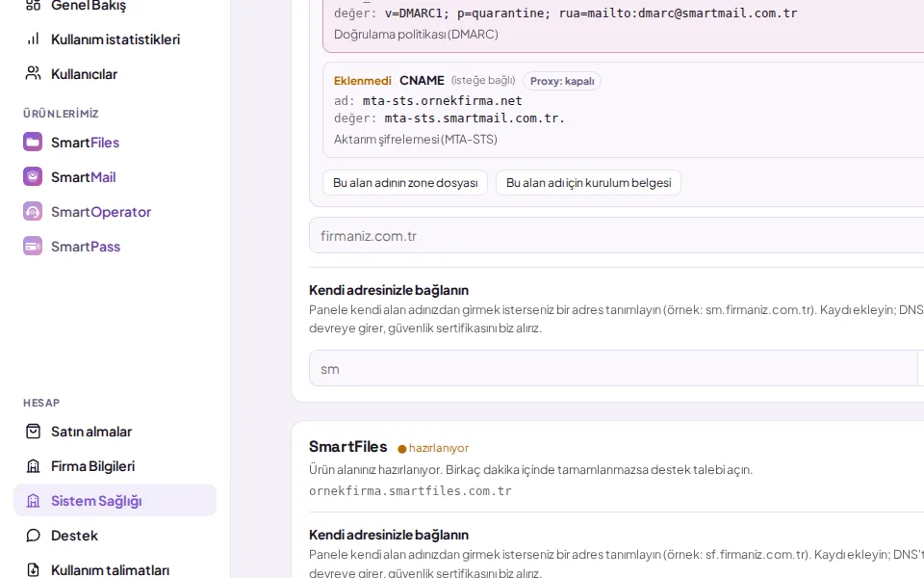
Task: Click the CNAME record type label
Action: click(422, 80)
